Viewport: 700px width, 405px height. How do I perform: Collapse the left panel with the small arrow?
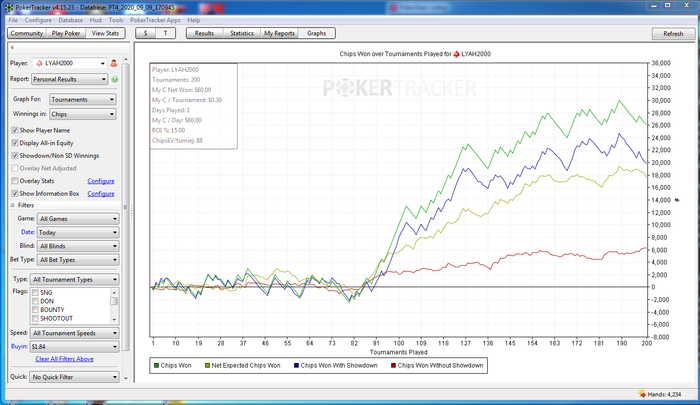pos(12,47)
